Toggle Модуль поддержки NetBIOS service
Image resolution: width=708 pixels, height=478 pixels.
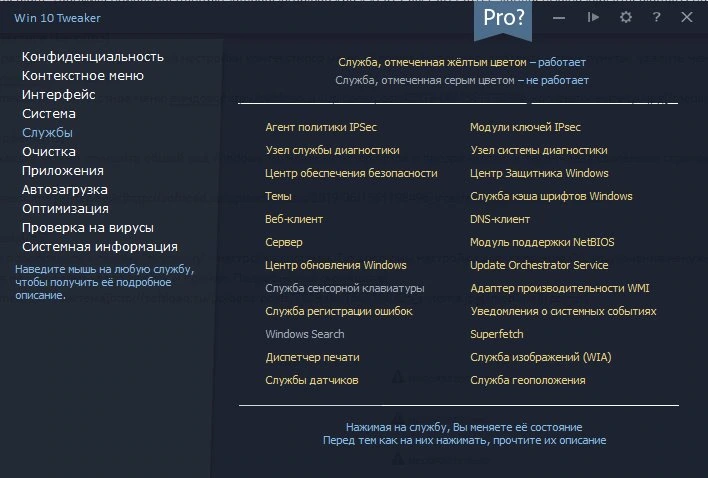click(542, 242)
